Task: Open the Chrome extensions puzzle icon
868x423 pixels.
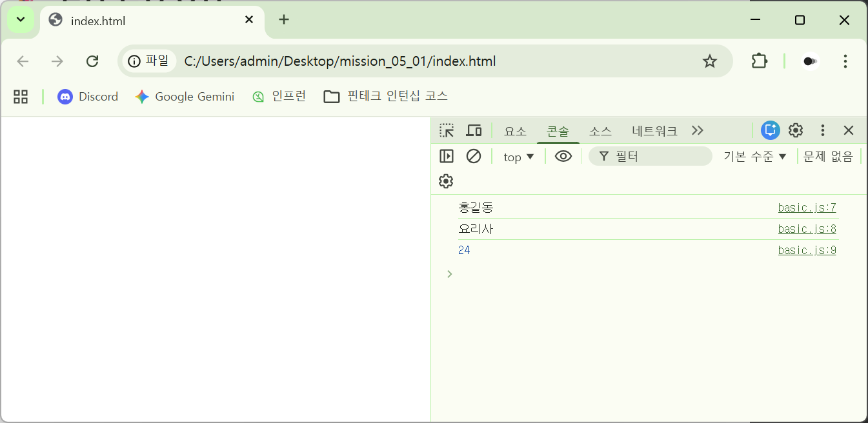Action: (x=760, y=61)
